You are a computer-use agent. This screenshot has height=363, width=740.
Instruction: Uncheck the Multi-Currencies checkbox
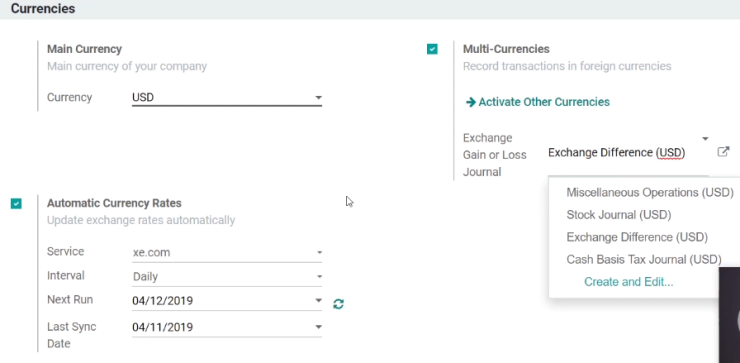point(432,49)
